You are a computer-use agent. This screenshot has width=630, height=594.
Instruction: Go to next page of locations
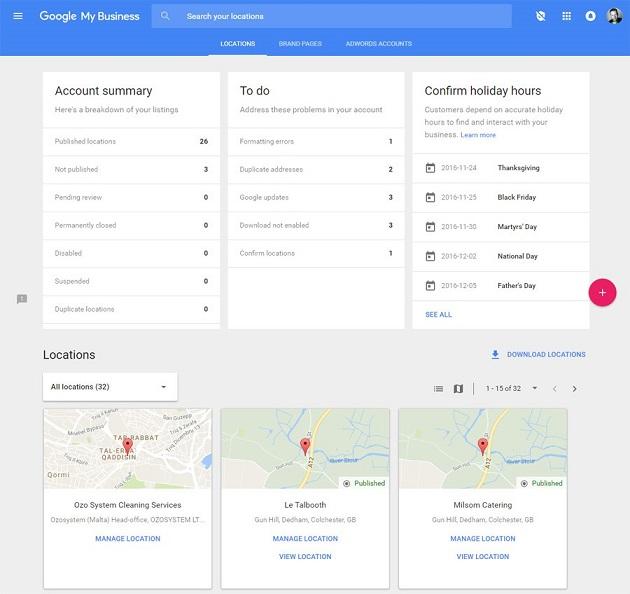[575, 389]
